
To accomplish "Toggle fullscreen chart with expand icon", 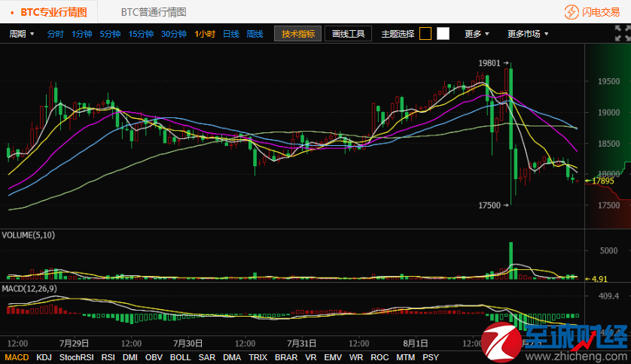I will point(620,33).
